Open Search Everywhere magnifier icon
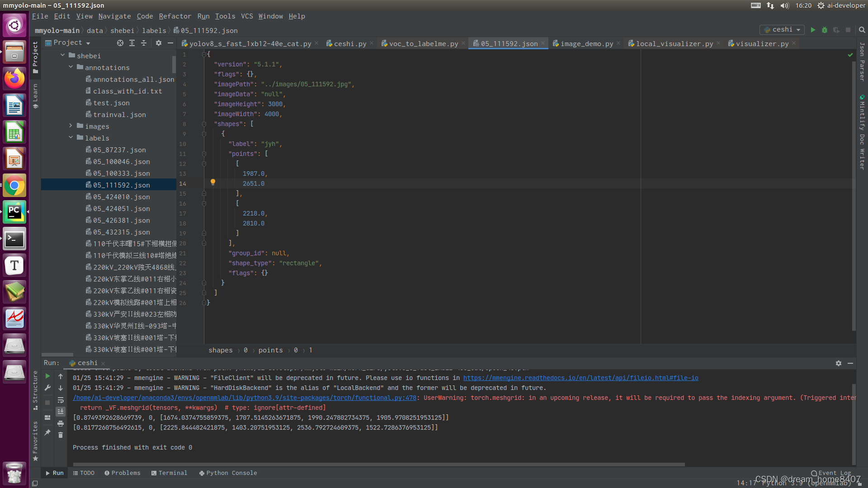Viewport: 868px width, 488px height. click(862, 30)
